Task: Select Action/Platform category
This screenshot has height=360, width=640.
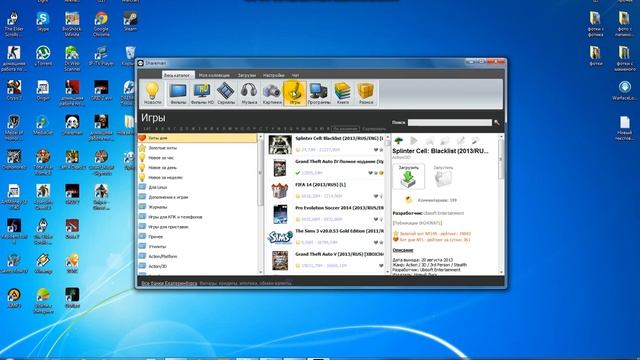Action: click(x=198, y=256)
